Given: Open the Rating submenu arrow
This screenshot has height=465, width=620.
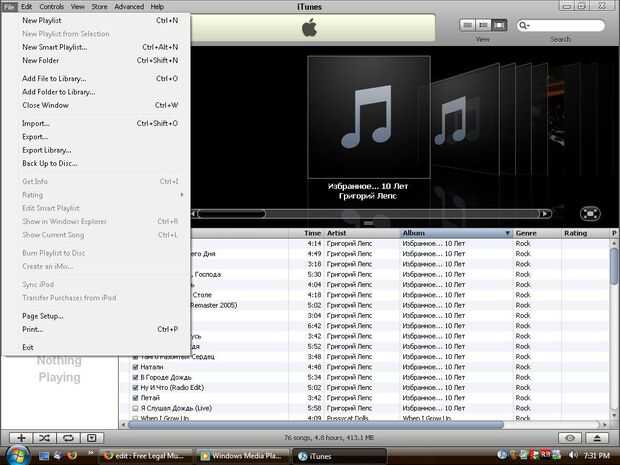Looking at the screenshot, I should point(181,195).
